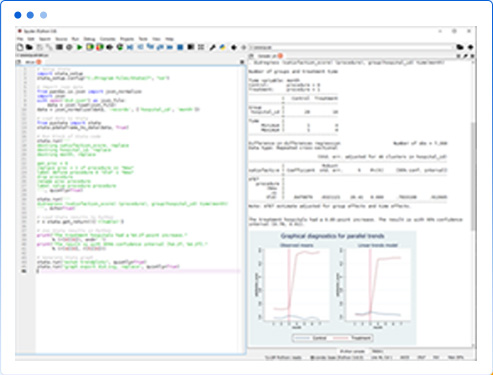493x375 pixels.
Task: Click the 'Graphical diagnostics for parallel trends' plot
Action: 332,288
